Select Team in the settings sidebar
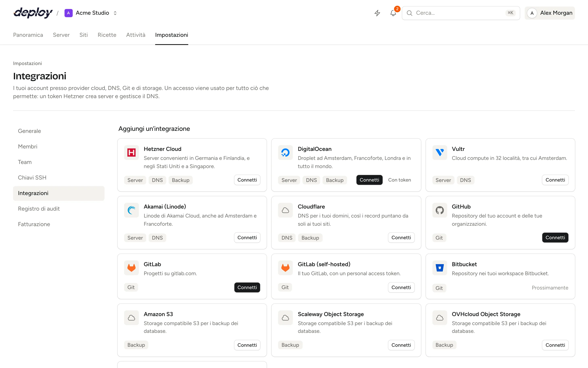Screen dimensions: 588x368 coord(59,162)
